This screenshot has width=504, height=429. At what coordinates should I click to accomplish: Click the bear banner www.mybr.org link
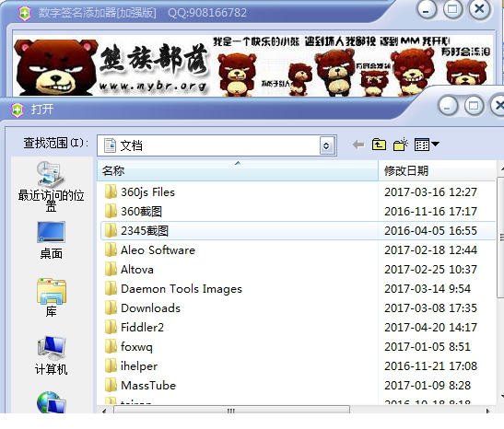153,86
